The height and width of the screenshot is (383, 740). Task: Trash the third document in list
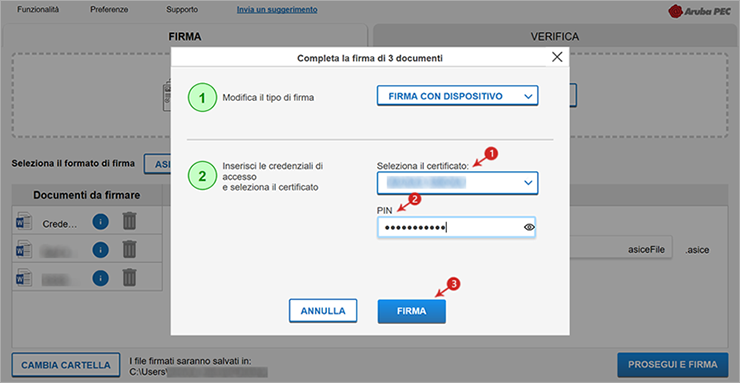point(129,277)
